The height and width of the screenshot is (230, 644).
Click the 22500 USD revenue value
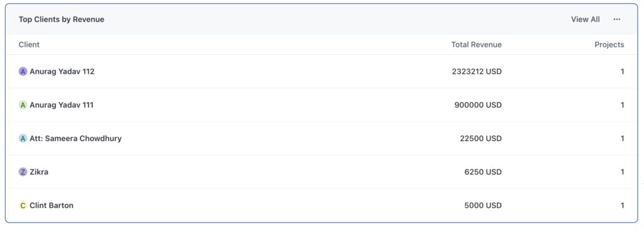click(480, 139)
